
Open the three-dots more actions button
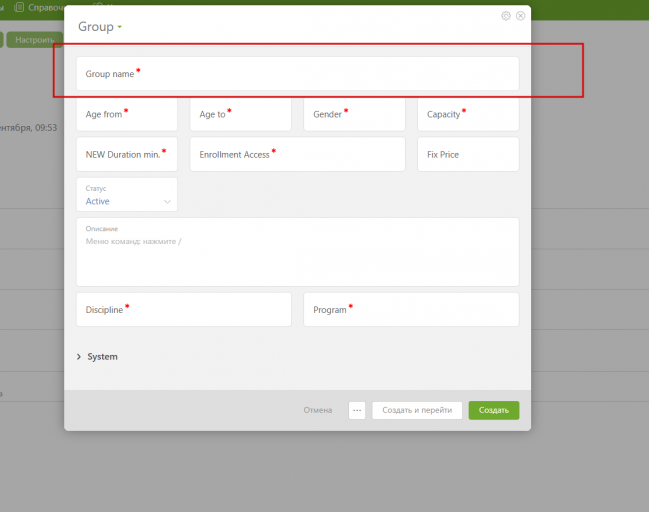pyautogui.click(x=357, y=411)
